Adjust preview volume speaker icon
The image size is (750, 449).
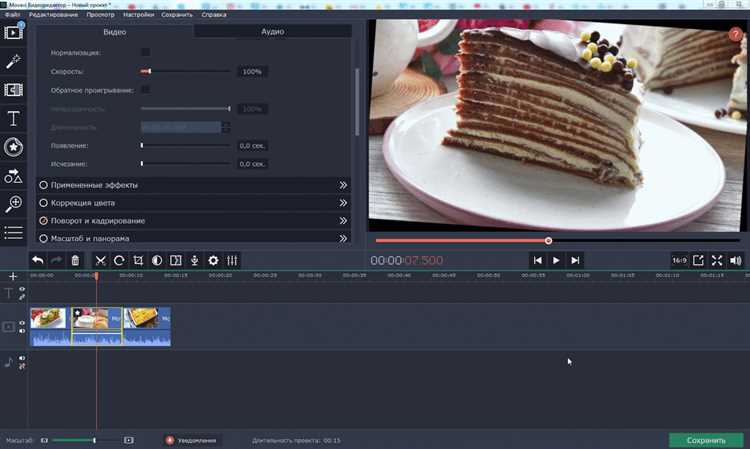coord(736,260)
